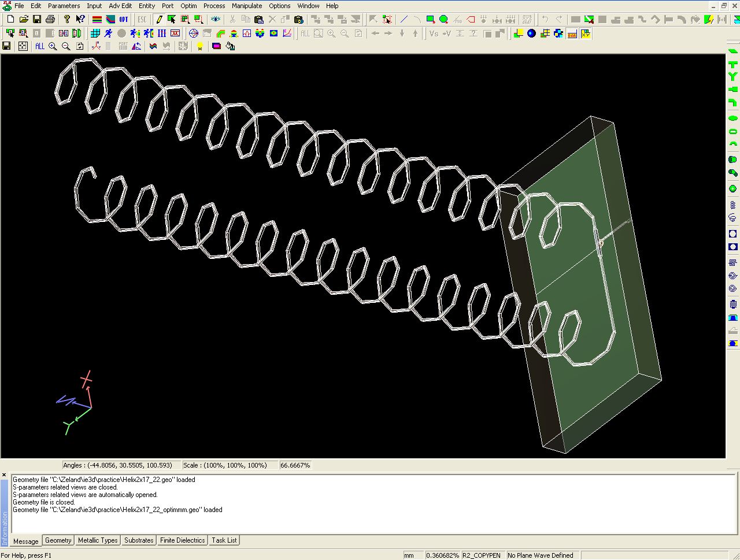Open the Parameters menu
740x560 pixels.
point(64,6)
